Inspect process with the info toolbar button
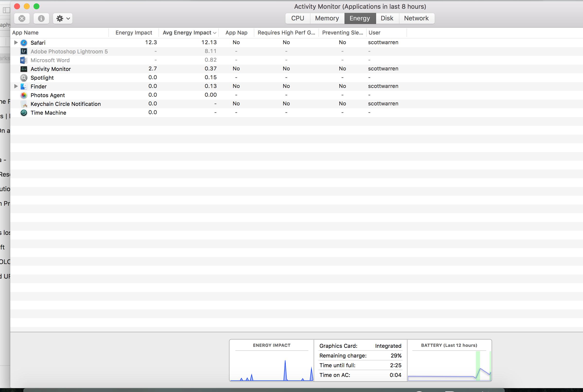This screenshot has width=583, height=392. click(x=41, y=18)
